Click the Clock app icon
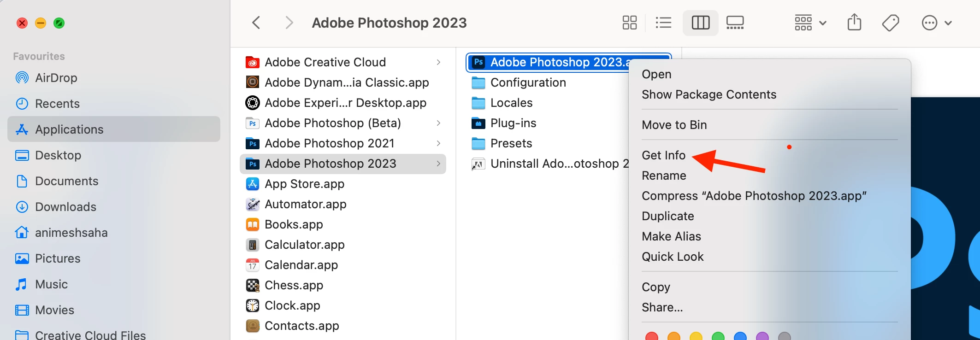Screen dimensions: 980x340 [x=253, y=305]
